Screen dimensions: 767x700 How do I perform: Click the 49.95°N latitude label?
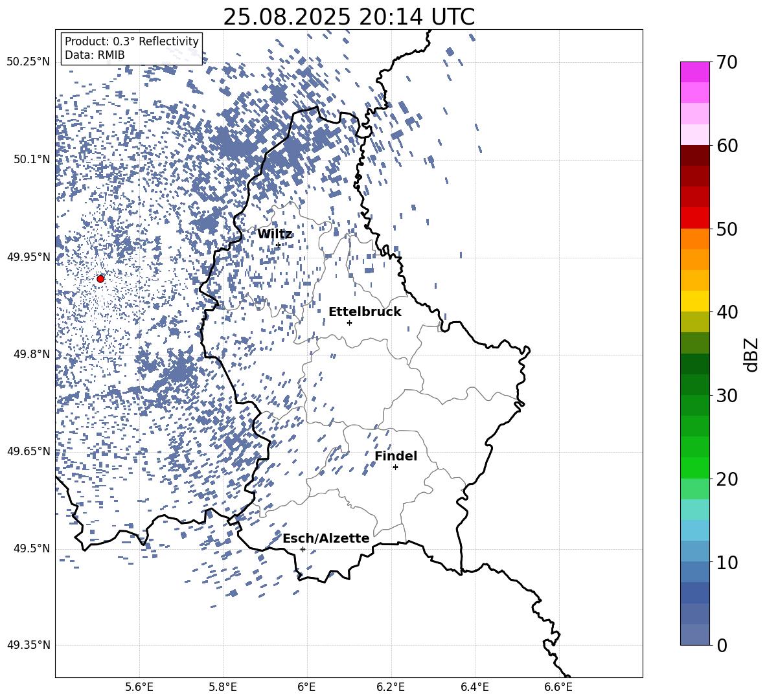pyautogui.click(x=29, y=256)
